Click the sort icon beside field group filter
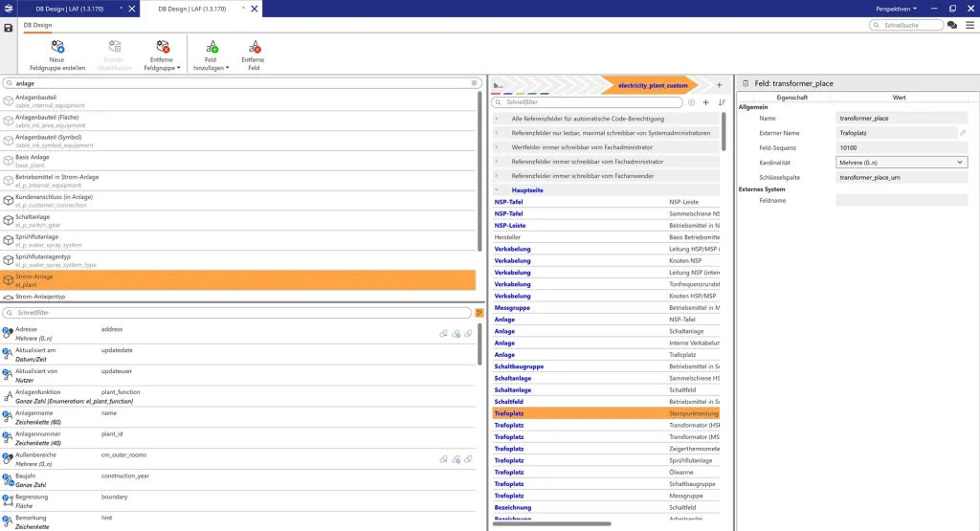The height and width of the screenshot is (531, 980). [722, 102]
